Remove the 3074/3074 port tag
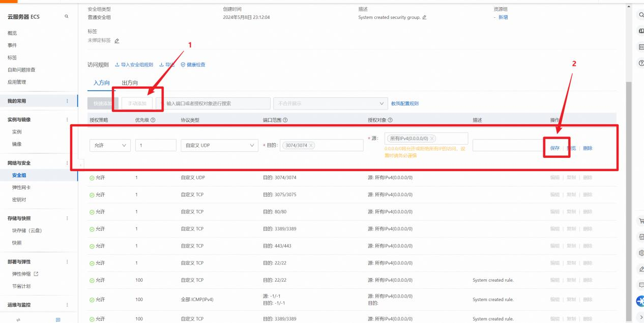This screenshot has height=323, width=644. (311, 145)
